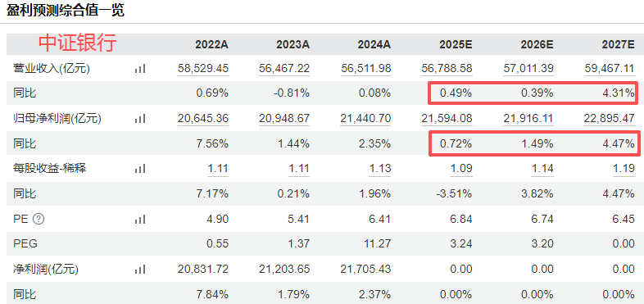This screenshot has width=644, height=304.
Task: Open chart icon for PE row
Action: point(140,220)
